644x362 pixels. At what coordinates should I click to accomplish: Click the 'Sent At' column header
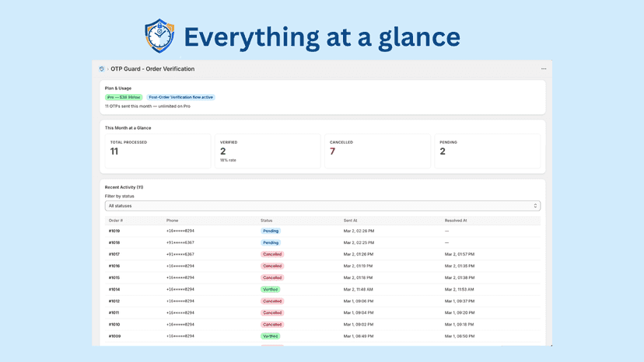click(x=350, y=221)
